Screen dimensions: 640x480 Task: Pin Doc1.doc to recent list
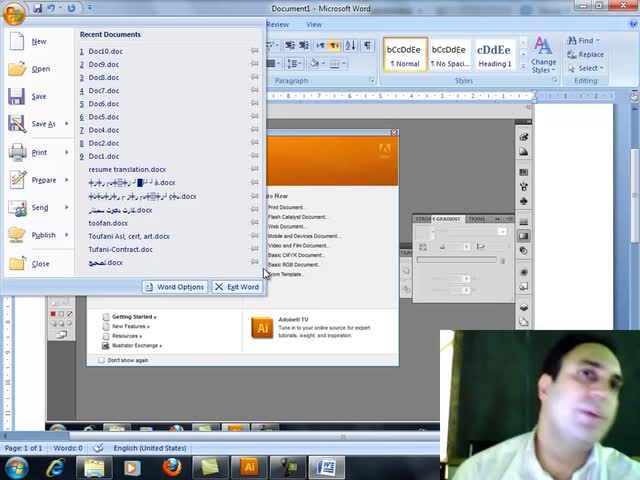click(x=255, y=156)
